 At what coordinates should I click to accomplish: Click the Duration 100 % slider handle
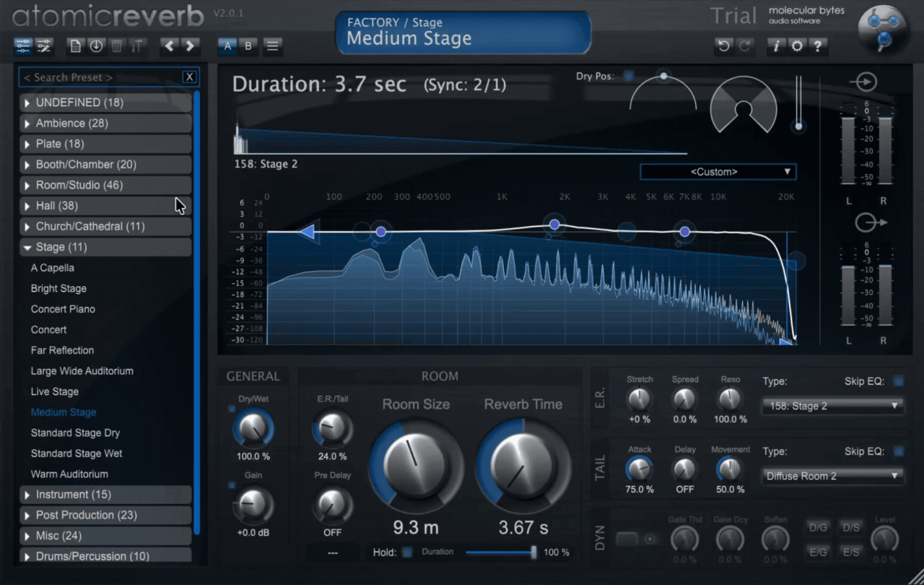pos(533,552)
